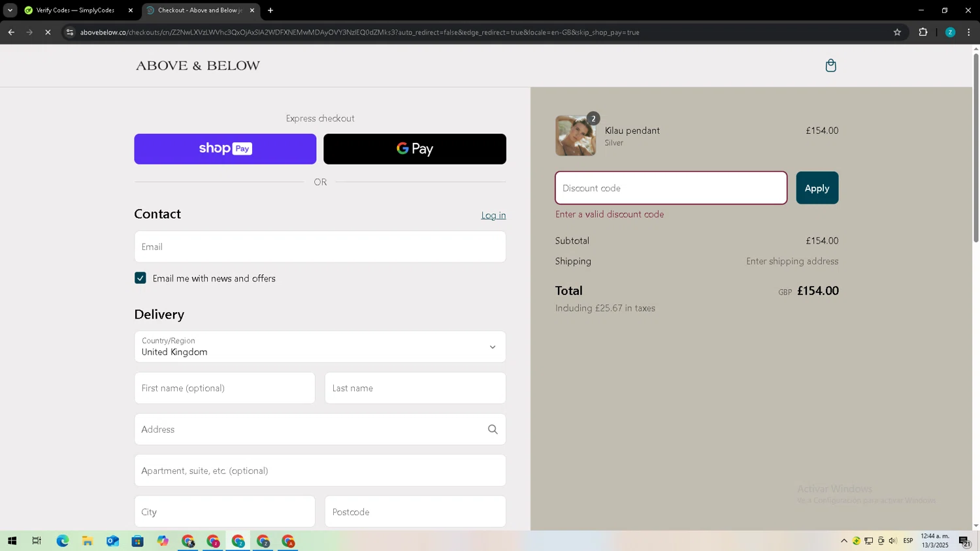Click the ESP language indicator

point(908,541)
